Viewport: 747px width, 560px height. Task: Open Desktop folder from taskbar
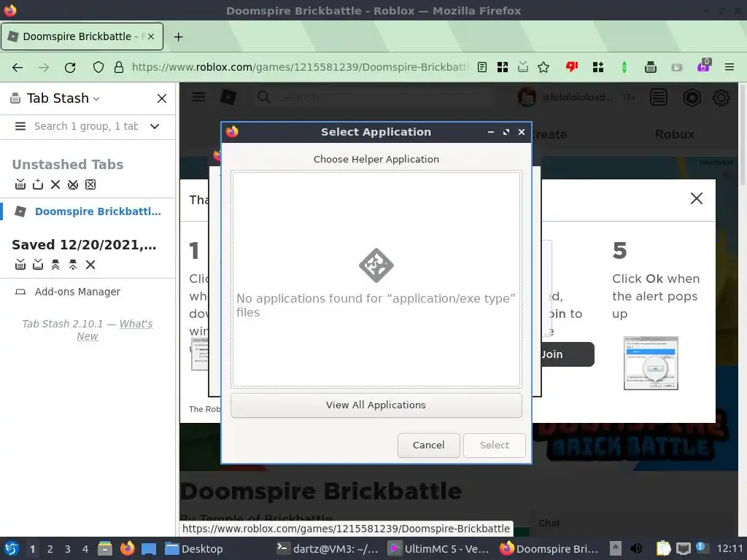(194, 549)
